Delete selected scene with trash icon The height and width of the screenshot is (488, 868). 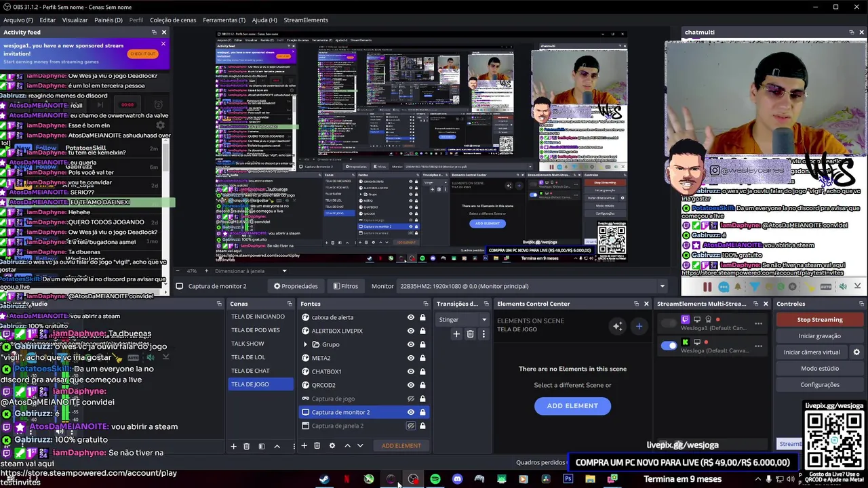click(x=246, y=446)
